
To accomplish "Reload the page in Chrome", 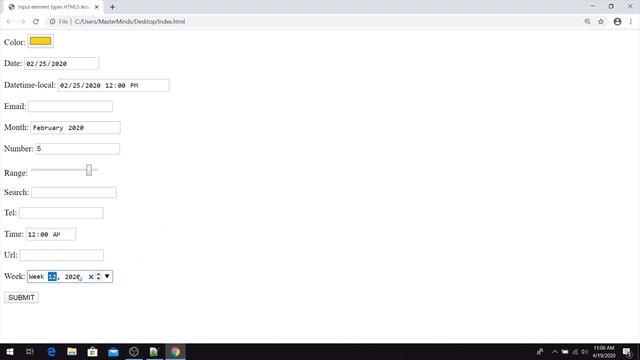I will (36, 22).
